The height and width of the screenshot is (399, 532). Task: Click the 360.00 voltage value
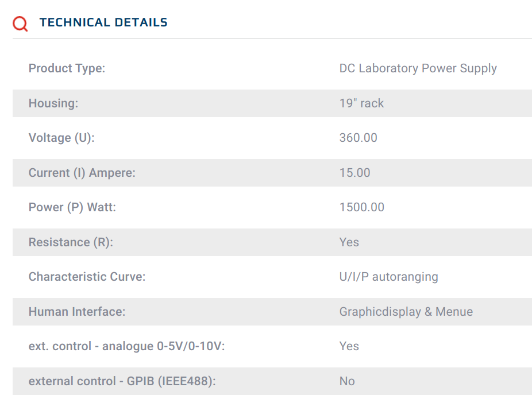[358, 138]
